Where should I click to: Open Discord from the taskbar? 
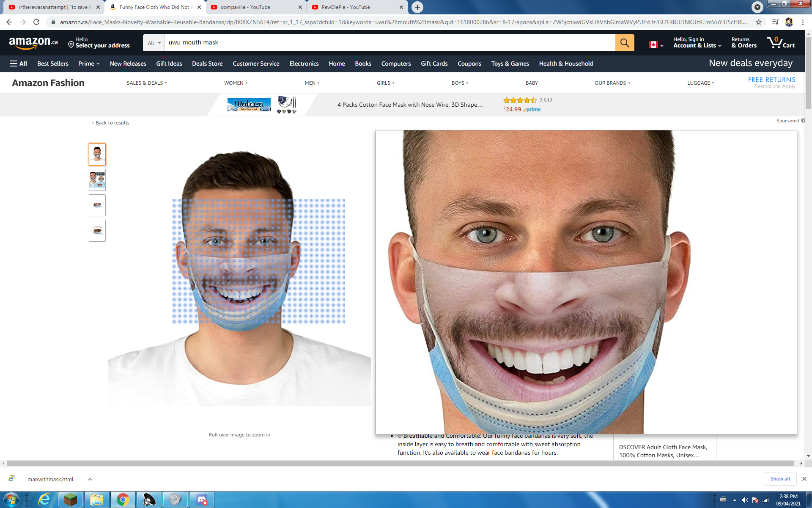pos(202,500)
